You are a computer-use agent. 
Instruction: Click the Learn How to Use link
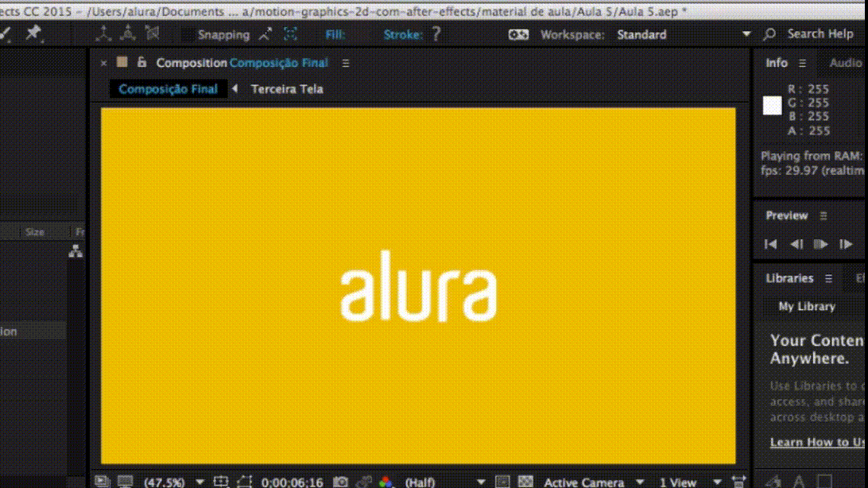coord(818,442)
